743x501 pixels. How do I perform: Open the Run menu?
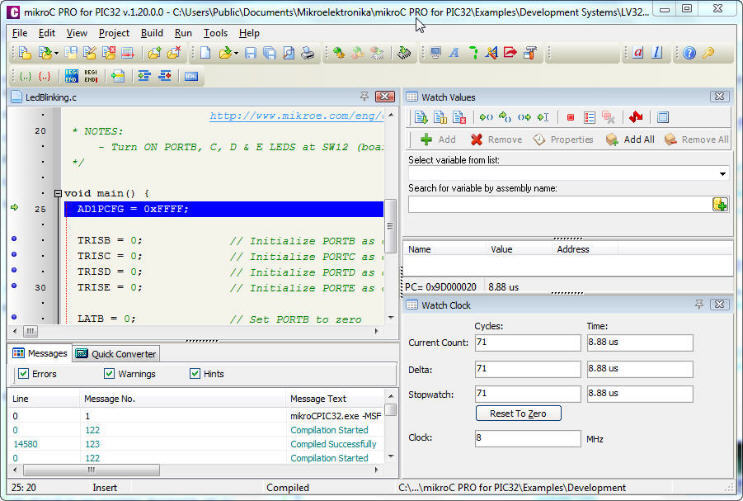click(x=183, y=33)
